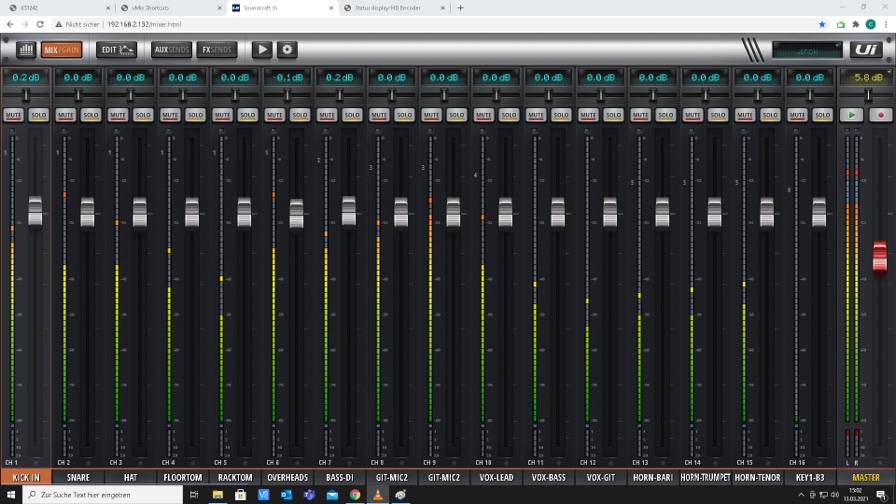Solo the HAT channel
Image resolution: width=896 pixels, height=504 pixels.
click(143, 115)
